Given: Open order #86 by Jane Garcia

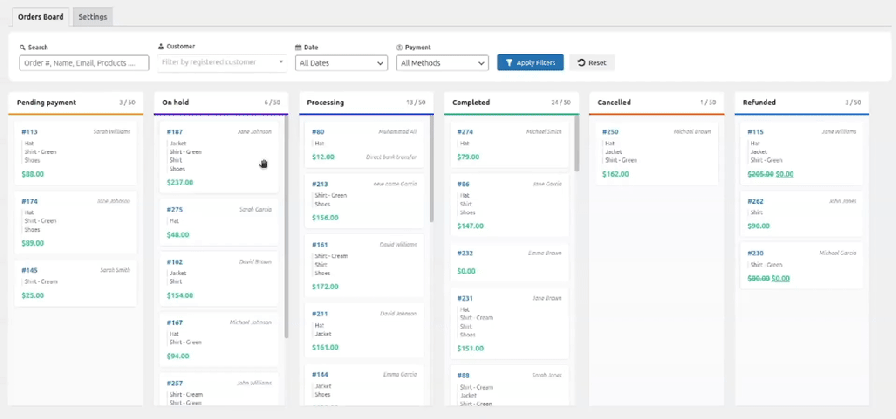Looking at the screenshot, I should click(510, 205).
